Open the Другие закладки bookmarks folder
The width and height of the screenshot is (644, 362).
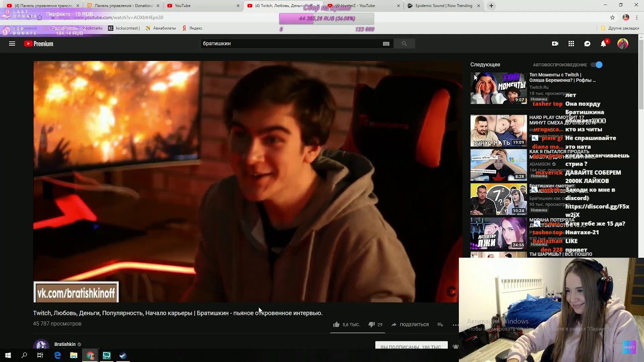620,28
